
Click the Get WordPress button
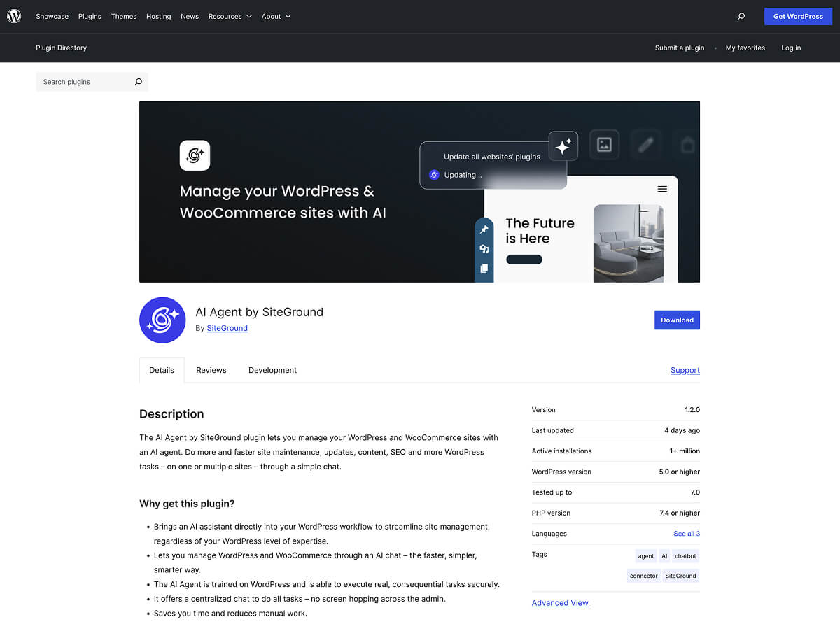point(798,16)
